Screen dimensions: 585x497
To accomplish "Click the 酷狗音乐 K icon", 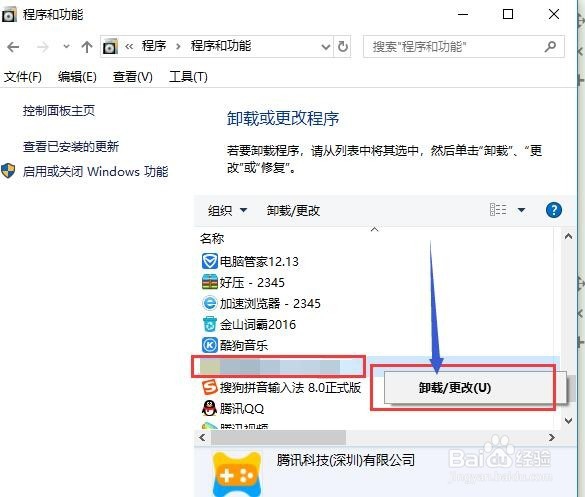I will point(209,345).
